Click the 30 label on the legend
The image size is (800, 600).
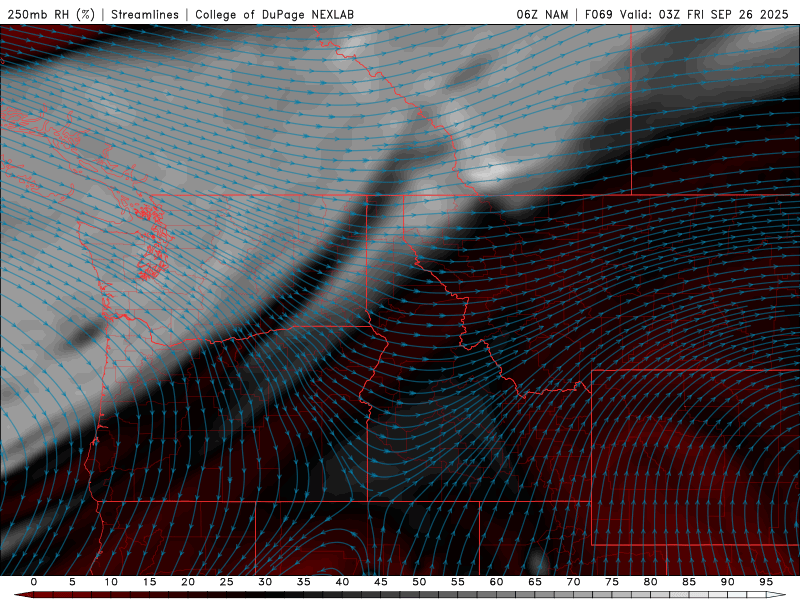tap(265, 582)
